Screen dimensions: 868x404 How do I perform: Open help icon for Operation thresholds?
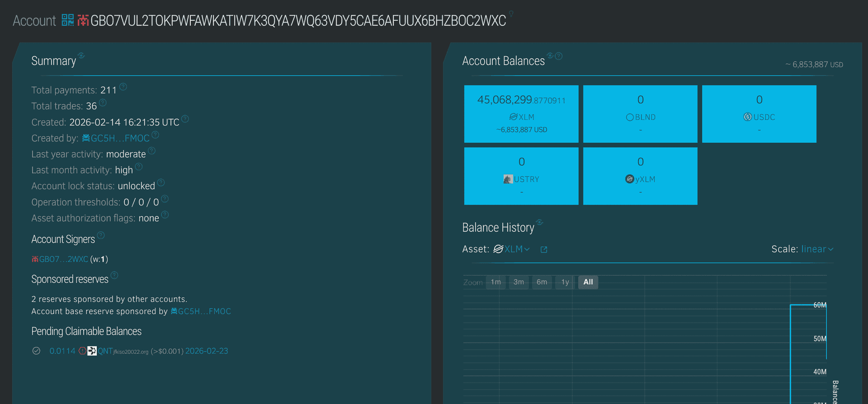click(x=165, y=198)
